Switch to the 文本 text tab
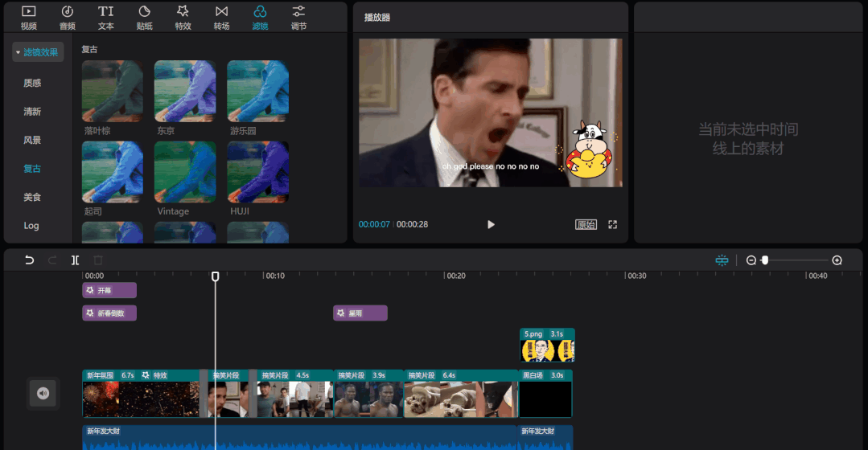 [x=105, y=17]
